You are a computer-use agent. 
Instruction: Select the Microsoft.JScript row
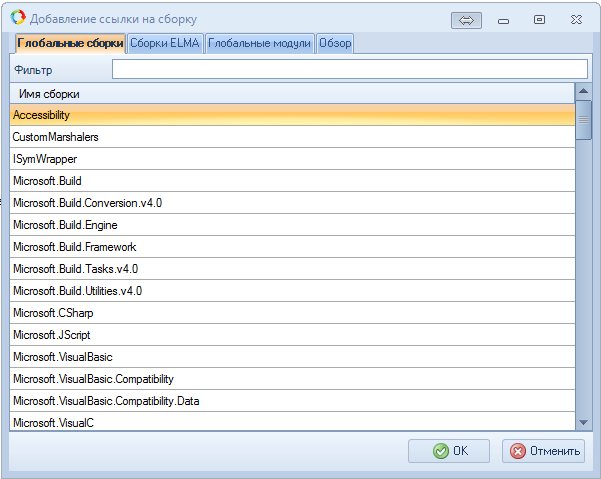tap(290, 335)
